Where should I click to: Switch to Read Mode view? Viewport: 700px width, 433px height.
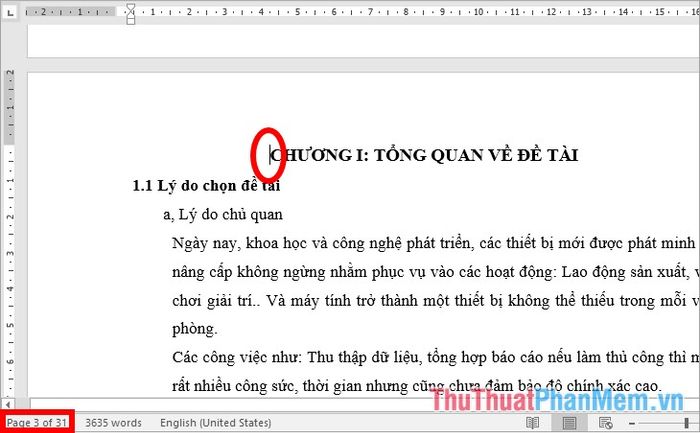pyautogui.click(x=533, y=423)
